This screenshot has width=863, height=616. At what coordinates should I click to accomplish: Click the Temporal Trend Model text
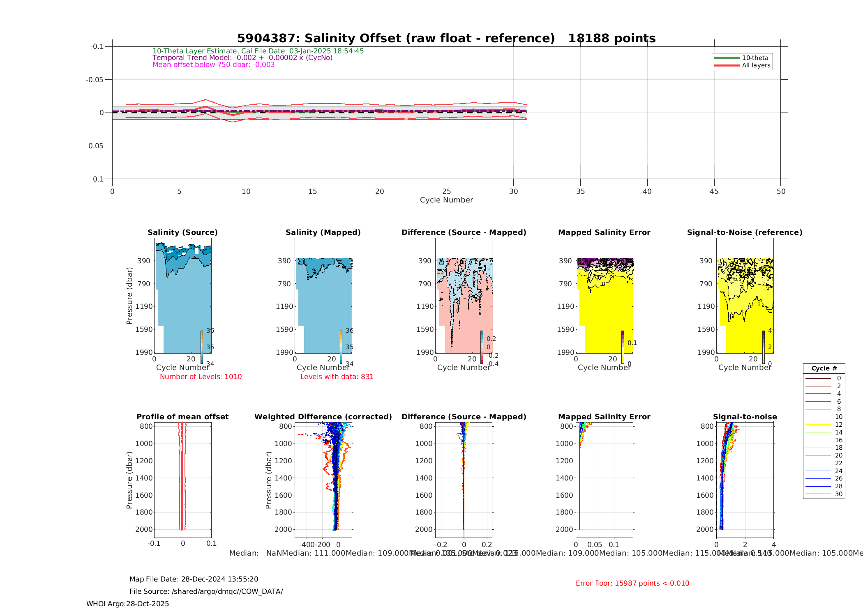(x=242, y=58)
